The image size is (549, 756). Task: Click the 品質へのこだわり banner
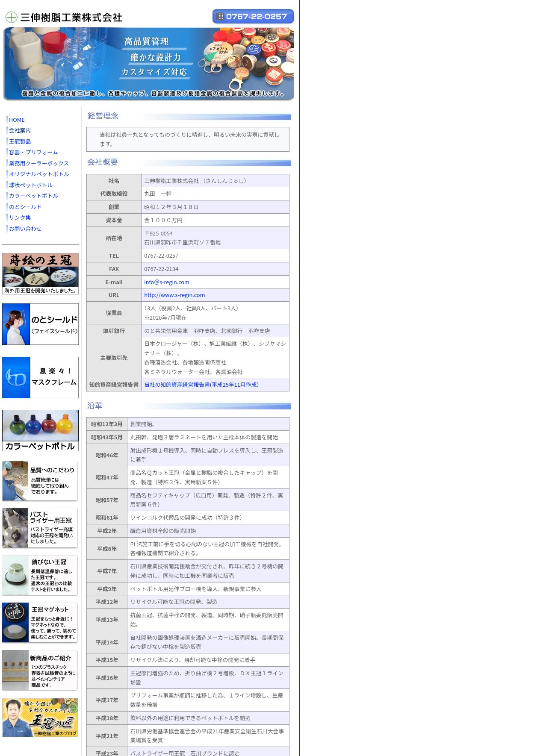[40, 481]
